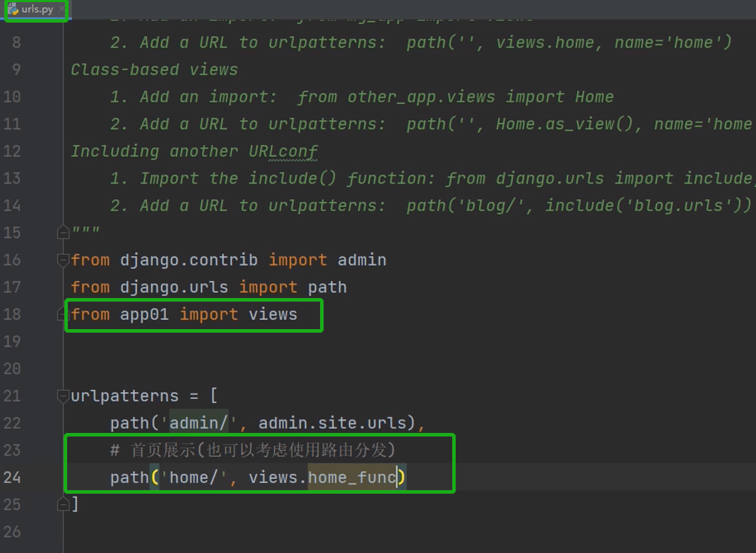Viewport: 756px width, 553px height.
Task: Switch to the urls.py tab
Action: (x=37, y=10)
